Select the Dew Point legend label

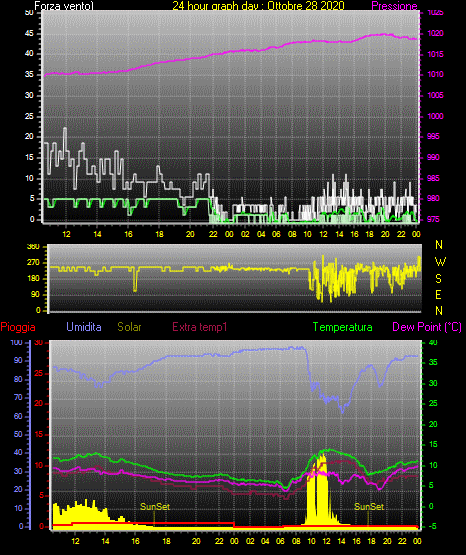click(427, 327)
